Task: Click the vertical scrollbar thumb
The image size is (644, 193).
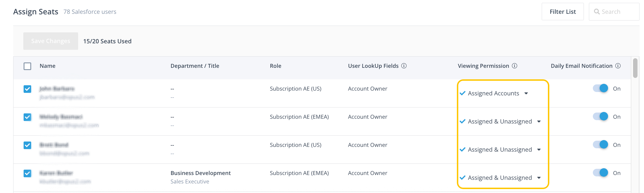Action: click(x=635, y=68)
